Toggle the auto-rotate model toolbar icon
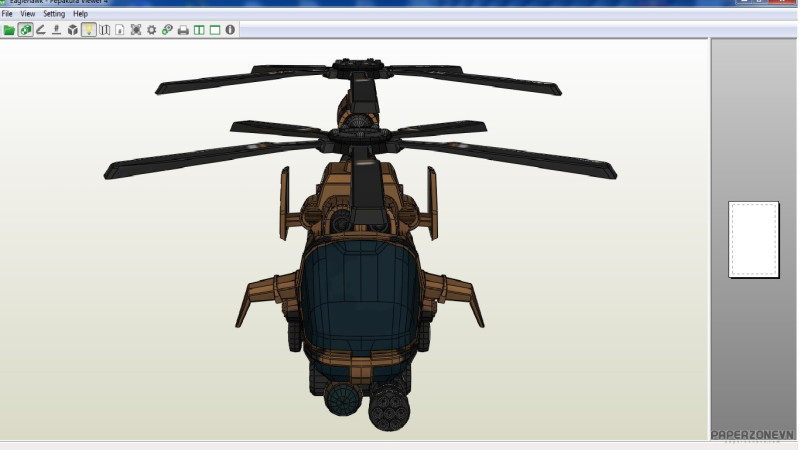The width and height of the screenshot is (800, 450). tap(25, 30)
